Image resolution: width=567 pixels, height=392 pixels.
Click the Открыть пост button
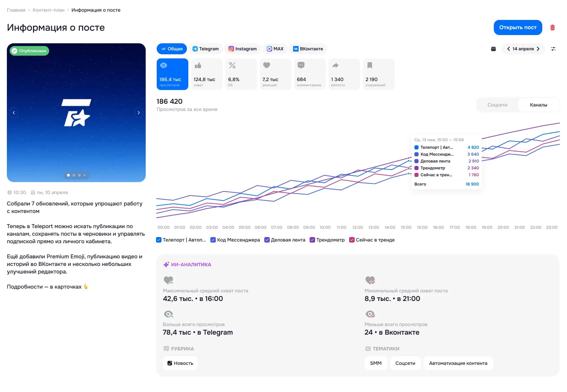[518, 27]
